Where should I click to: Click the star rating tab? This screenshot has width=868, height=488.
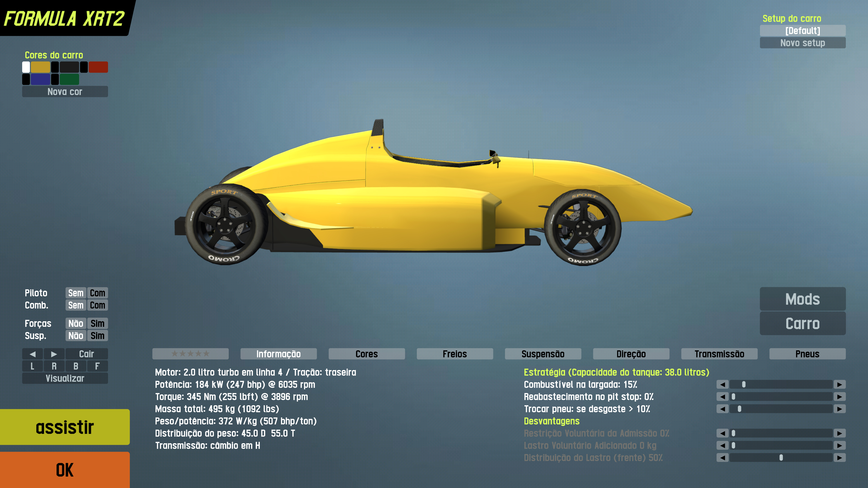point(190,354)
